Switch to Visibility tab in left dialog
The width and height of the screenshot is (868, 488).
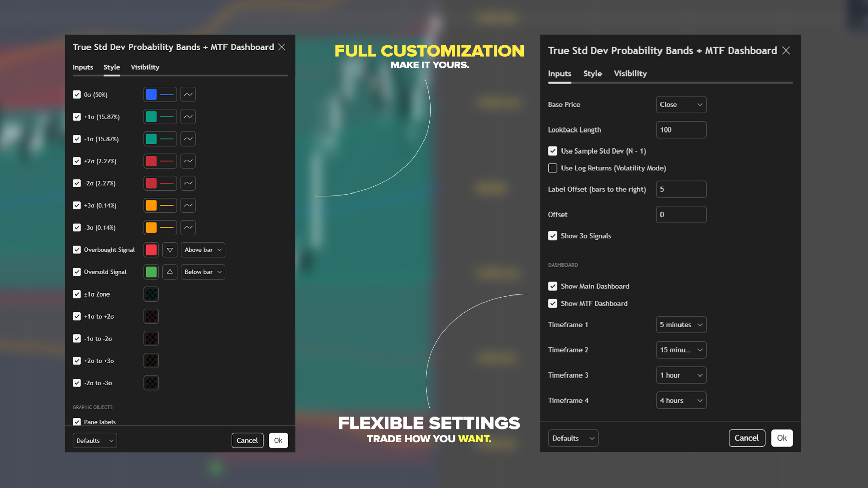coord(145,67)
